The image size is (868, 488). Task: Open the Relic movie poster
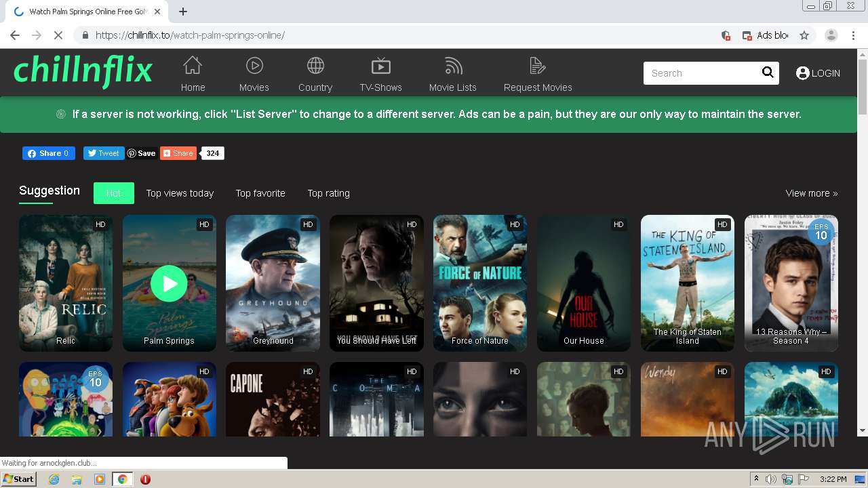(x=66, y=283)
